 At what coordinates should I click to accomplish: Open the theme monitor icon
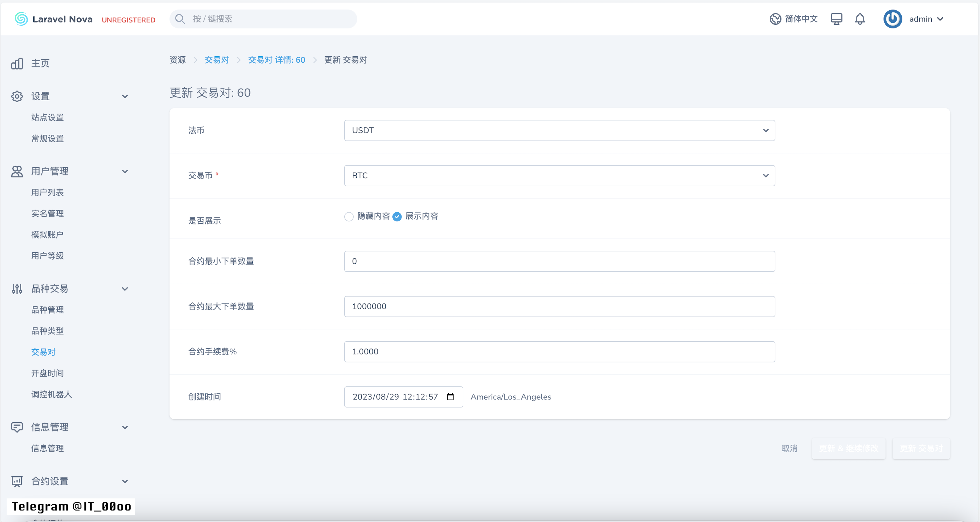[836, 19]
